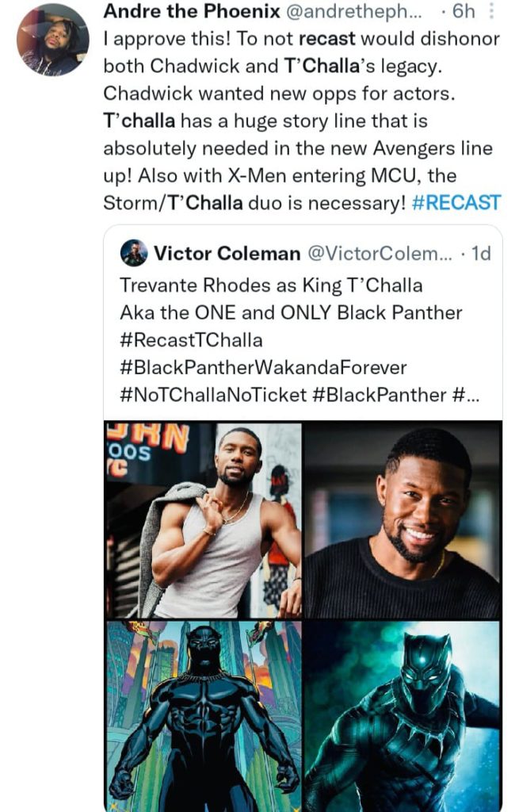Open the #RecastTChalla hashtag

(x=190, y=339)
